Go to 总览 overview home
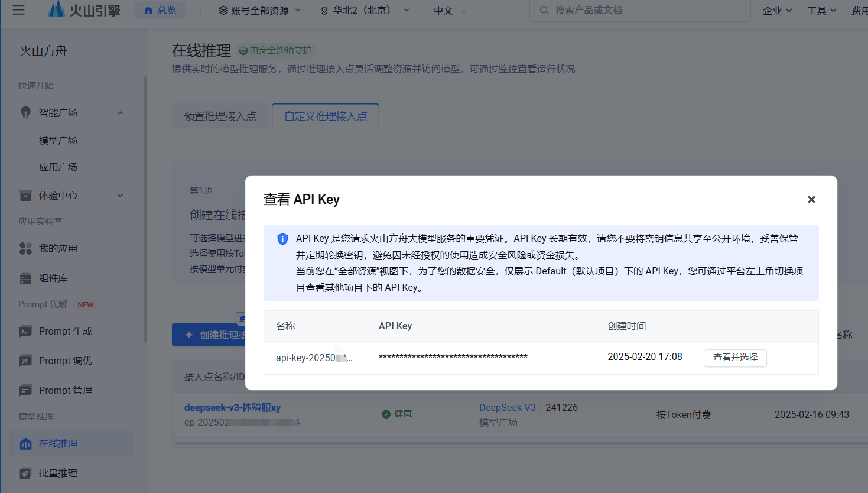This screenshot has width=868, height=493. [x=160, y=10]
